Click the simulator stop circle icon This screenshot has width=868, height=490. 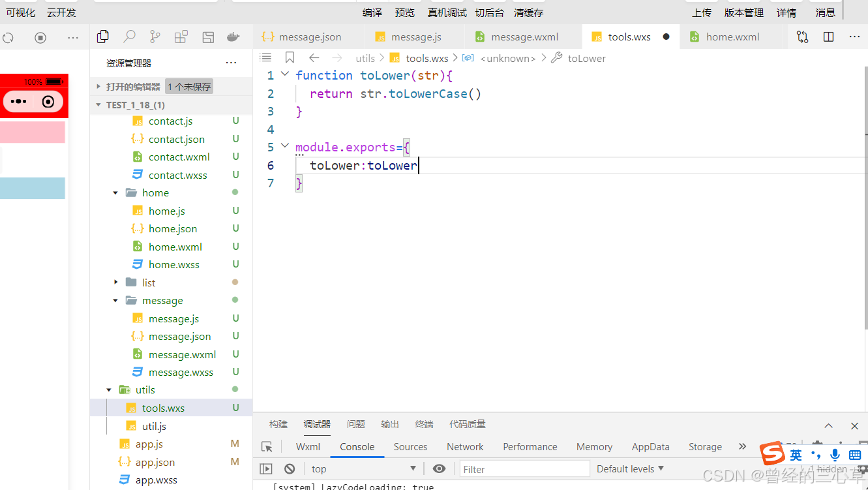[x=40, y=37]
